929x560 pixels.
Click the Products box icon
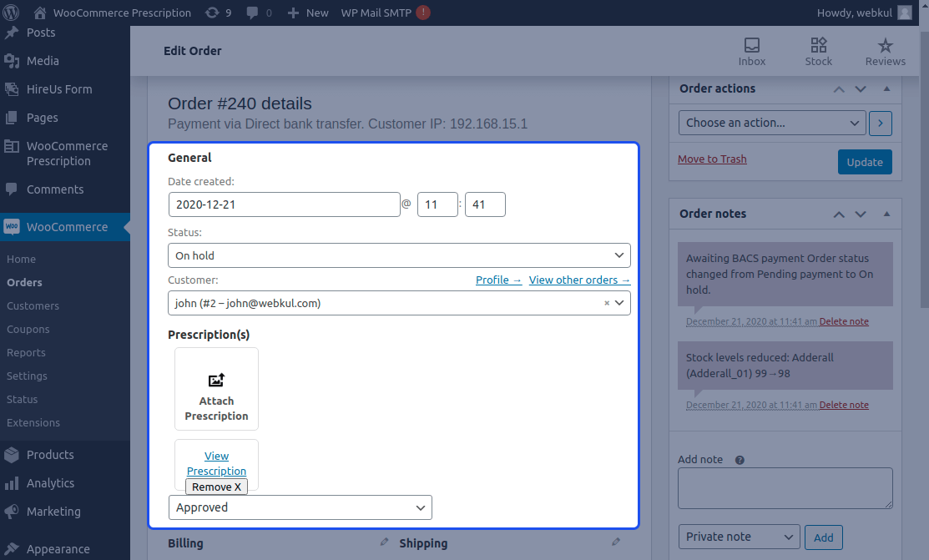(x=12, y=455)
